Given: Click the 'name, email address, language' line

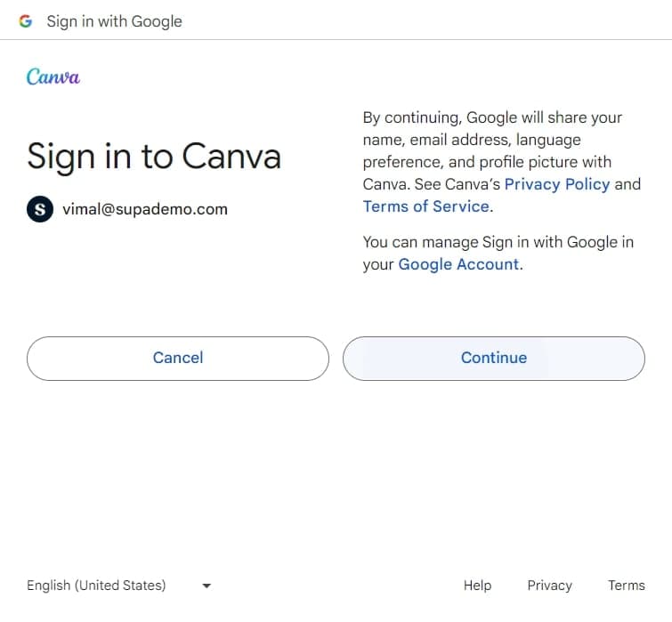Looking at the screenshot, I should 472,140.
